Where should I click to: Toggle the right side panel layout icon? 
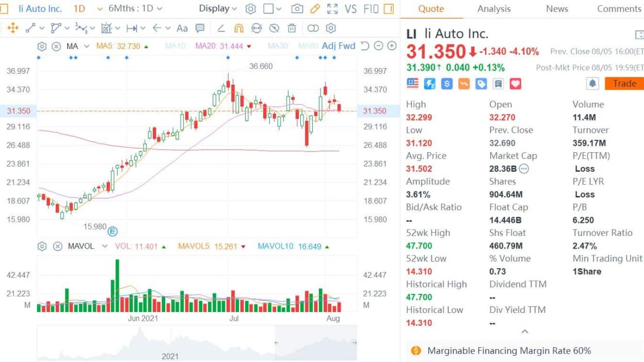pos(389,9)
